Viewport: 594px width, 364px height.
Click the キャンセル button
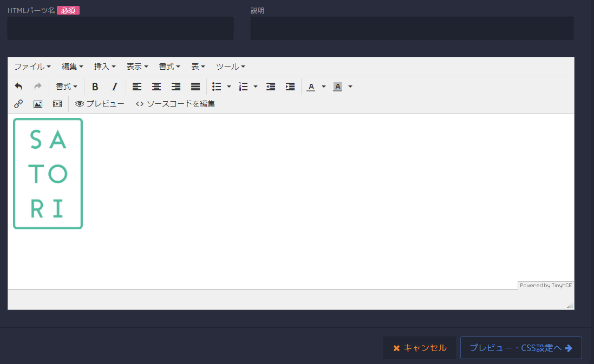[x=420, y=348]
